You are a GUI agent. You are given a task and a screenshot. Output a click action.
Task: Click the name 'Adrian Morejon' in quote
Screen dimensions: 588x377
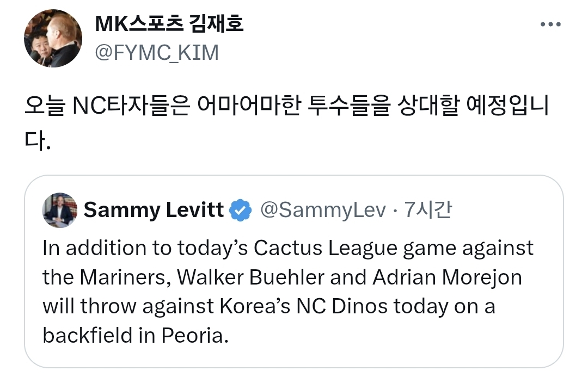click(447, 277)
